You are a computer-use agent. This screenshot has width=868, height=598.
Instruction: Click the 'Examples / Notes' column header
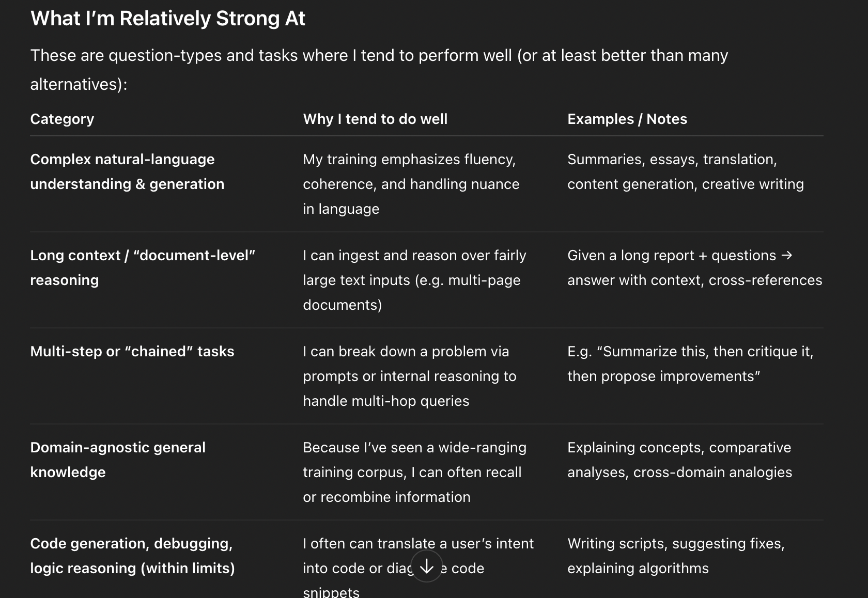click(627, 119)
